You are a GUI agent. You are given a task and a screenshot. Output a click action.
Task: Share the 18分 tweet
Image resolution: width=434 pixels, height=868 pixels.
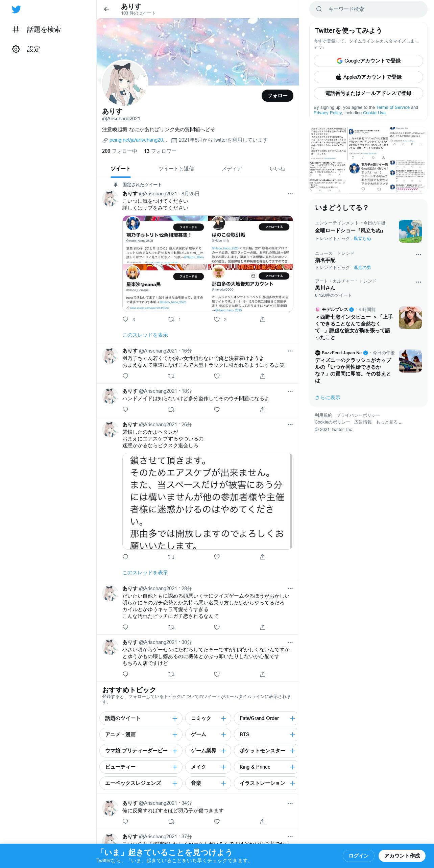point(263,409)
